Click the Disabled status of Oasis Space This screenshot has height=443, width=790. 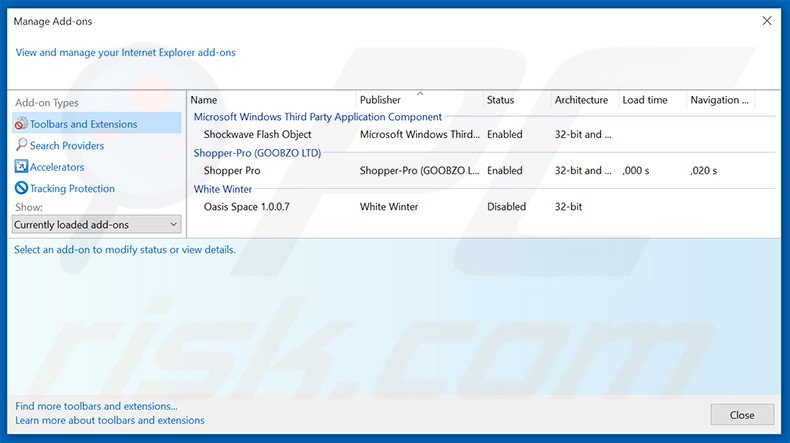[506, 207]
